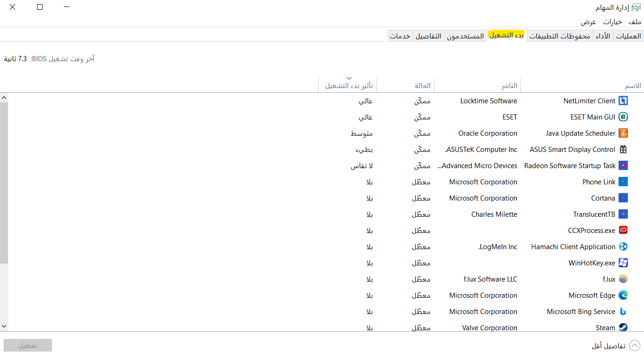Click the WinHotKey.exe icon
644x358 pixels.
[623, 263]
